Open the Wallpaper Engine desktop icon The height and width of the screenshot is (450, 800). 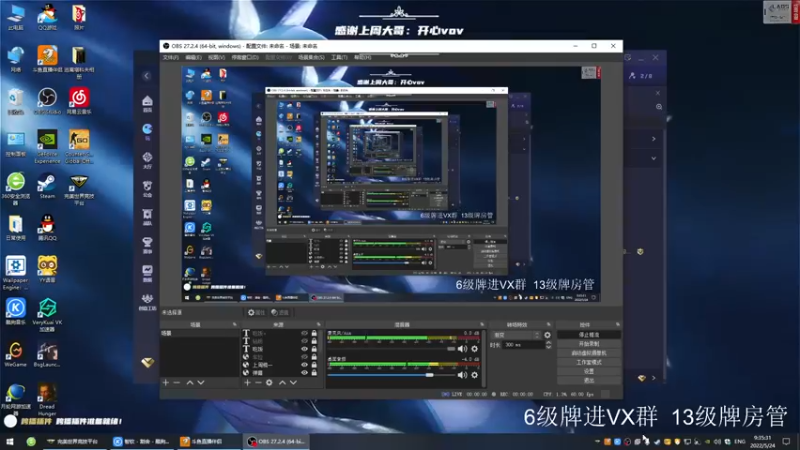pos(15,272)
